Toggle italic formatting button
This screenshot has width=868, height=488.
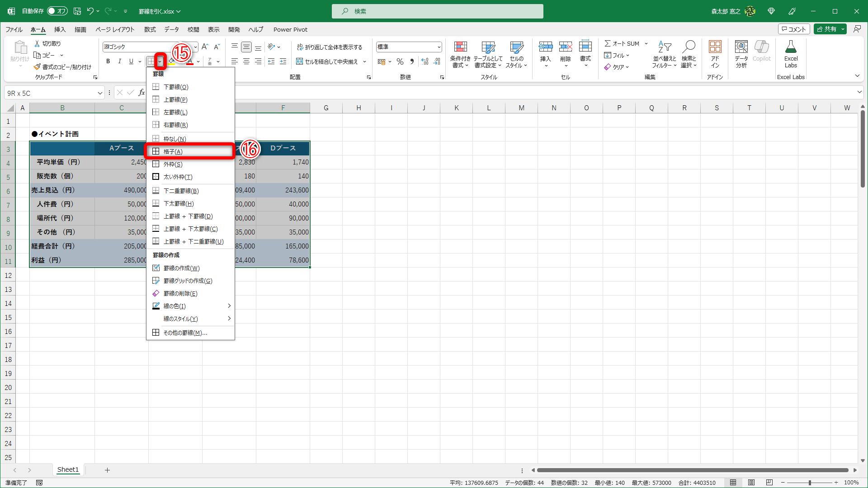[119, 61]
